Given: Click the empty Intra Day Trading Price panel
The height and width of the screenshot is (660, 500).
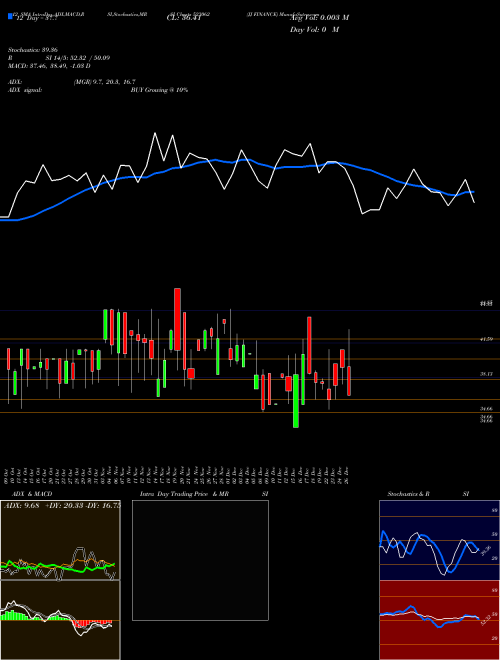Looking at the screenshot, I should (200, 560).
